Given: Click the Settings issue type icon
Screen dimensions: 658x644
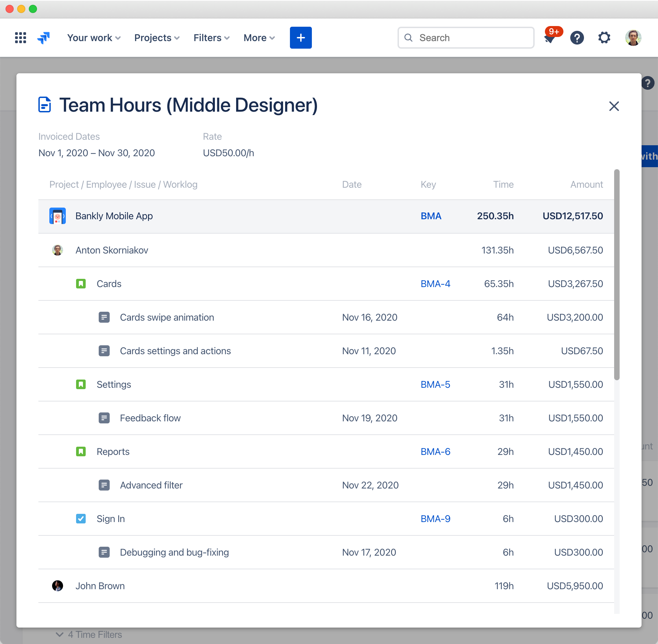Looking at the screenshot, I should (81, 384).
